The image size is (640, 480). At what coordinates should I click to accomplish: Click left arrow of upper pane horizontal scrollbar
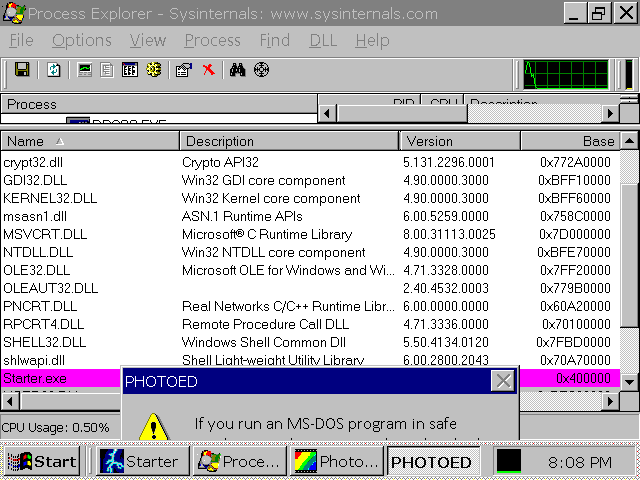click(327, 113)
